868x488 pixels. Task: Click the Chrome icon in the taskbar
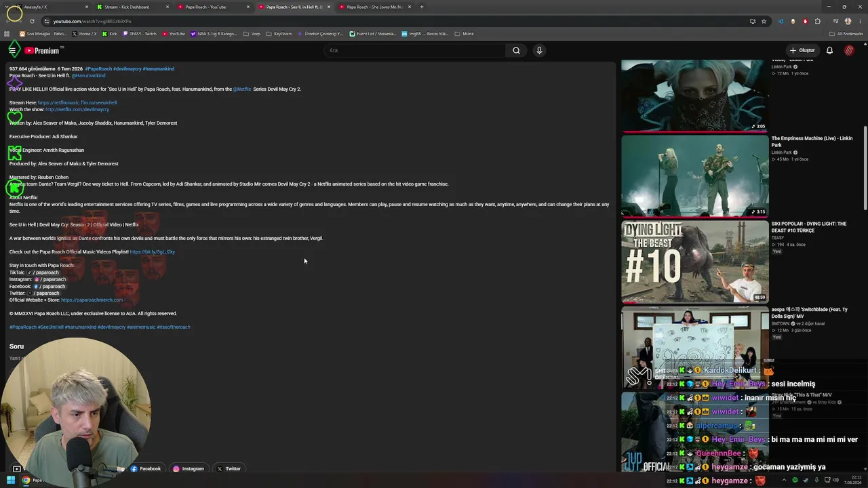tap(26, 481)
